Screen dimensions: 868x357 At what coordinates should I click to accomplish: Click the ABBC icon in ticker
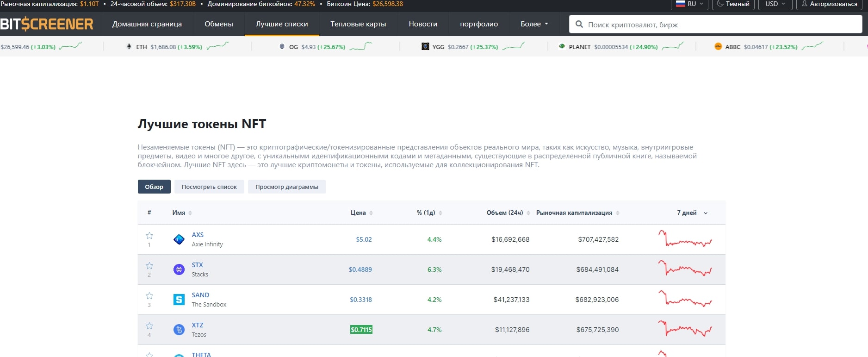(x=718, y=47)
